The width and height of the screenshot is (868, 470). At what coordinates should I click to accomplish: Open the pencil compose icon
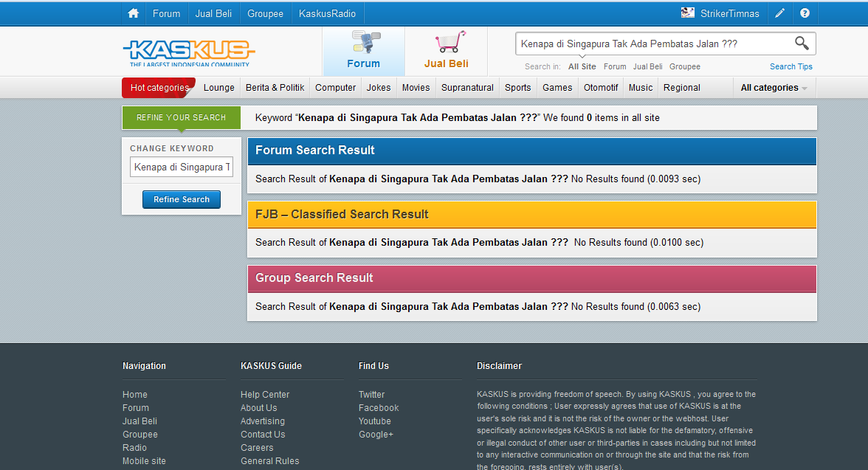click(779, 13)
